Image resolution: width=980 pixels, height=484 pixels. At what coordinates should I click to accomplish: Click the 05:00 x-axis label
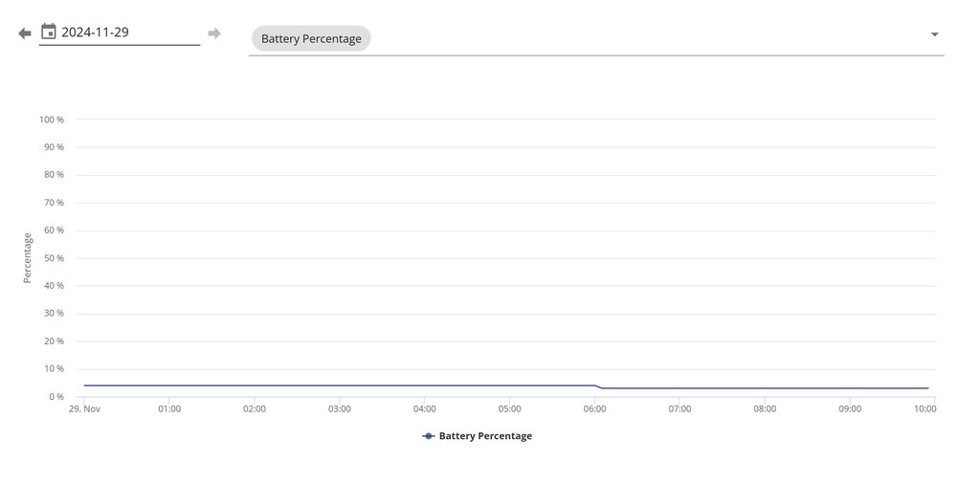[x=509, y=409]
